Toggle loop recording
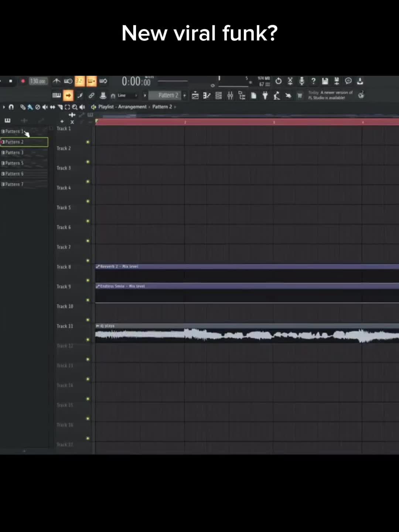 point(103,81)
